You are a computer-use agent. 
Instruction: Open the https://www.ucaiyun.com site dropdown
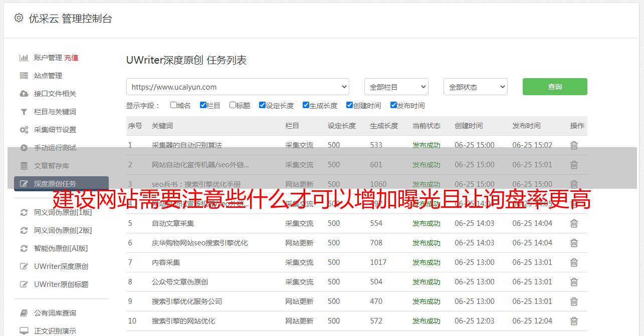click(238, 87)
